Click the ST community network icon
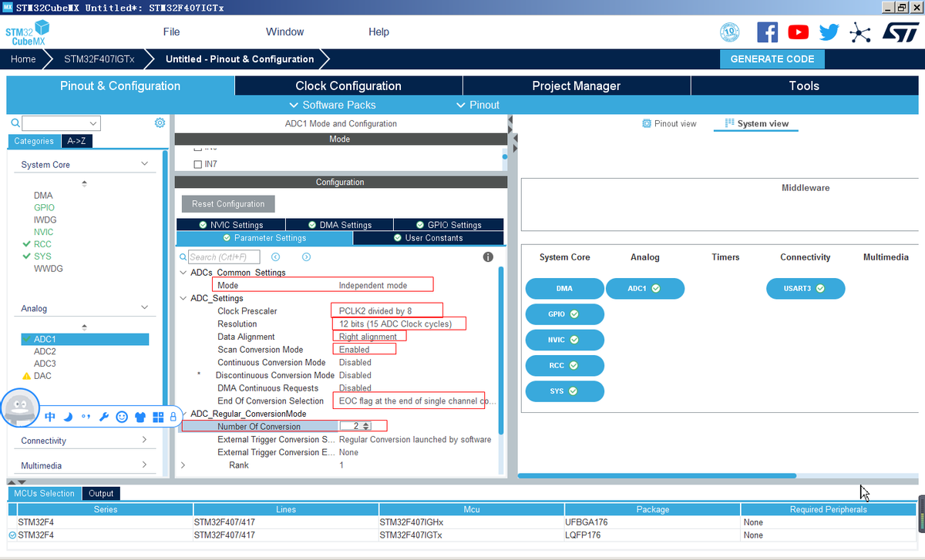The width and height of the screenshot is (925, 560). (x=859, y=32)
